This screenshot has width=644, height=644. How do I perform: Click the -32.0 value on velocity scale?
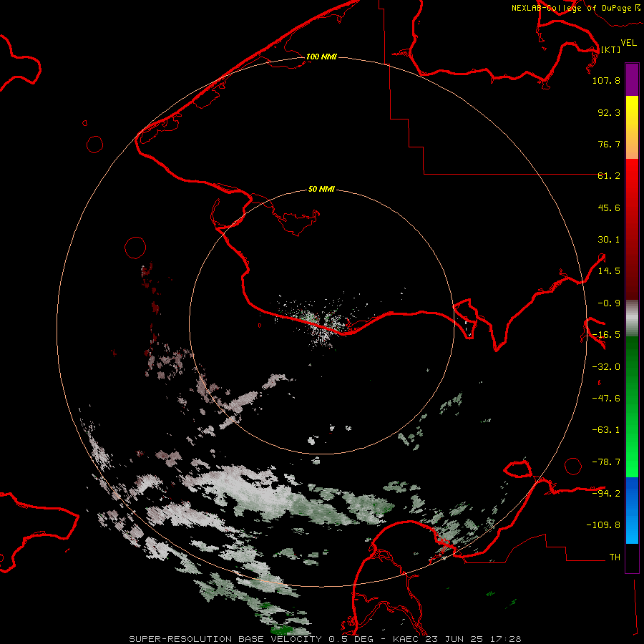tap(606, 367)
